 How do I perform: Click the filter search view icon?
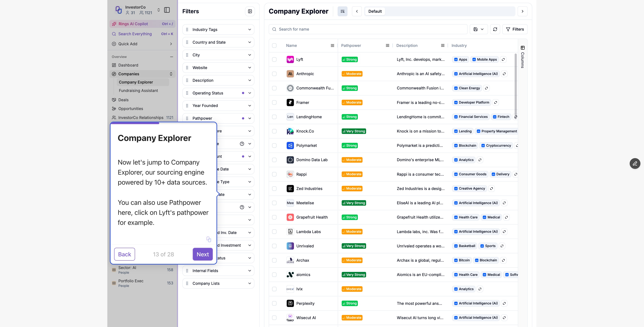coord(342,11)
